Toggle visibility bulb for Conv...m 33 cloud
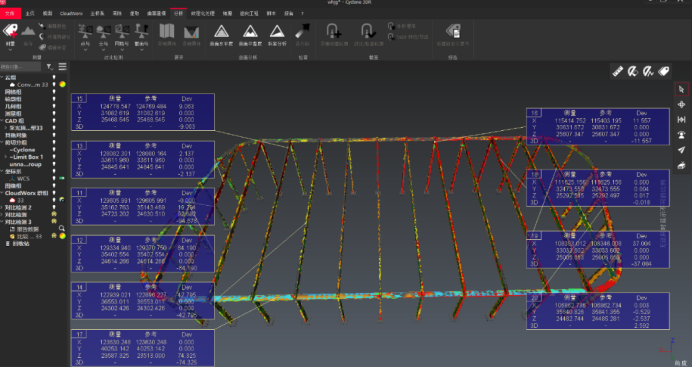This screenshot has width=692, height=367. (x=54, y=84)
